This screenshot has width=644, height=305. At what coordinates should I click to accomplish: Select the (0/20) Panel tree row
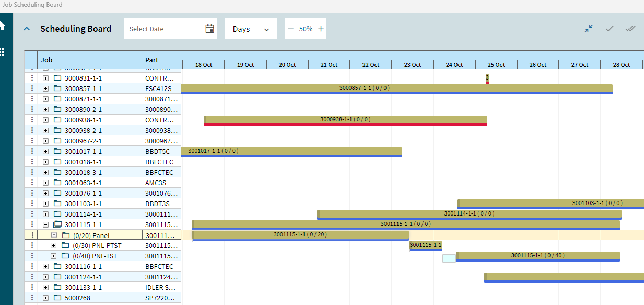click(x=91, y=235)
